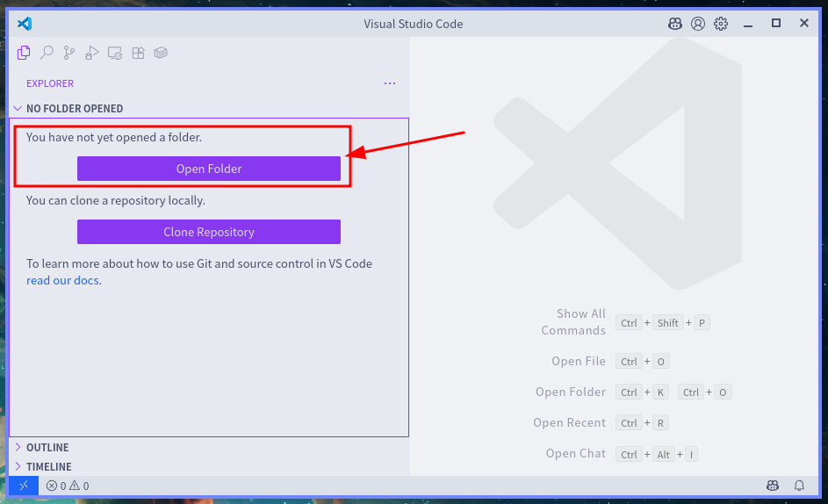Click the Open Folder button
Image resolution: width=828 pixels, height=504 pixels.
point(209,169)
